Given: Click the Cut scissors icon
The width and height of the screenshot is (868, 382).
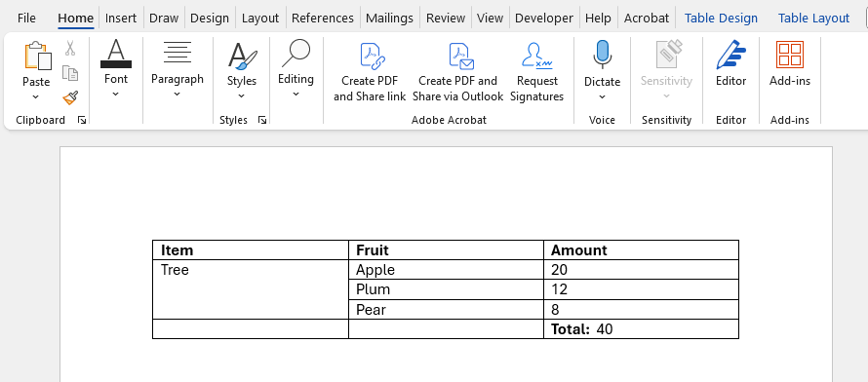Looking at the screenshot, I should pos(70,48).
